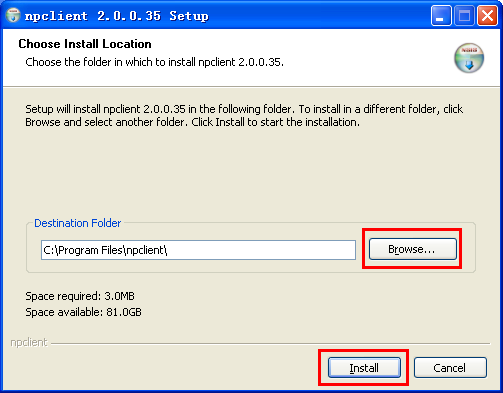Minimize the npclient Setup window
The image size is (503, 393).
(x=441, y=16)
